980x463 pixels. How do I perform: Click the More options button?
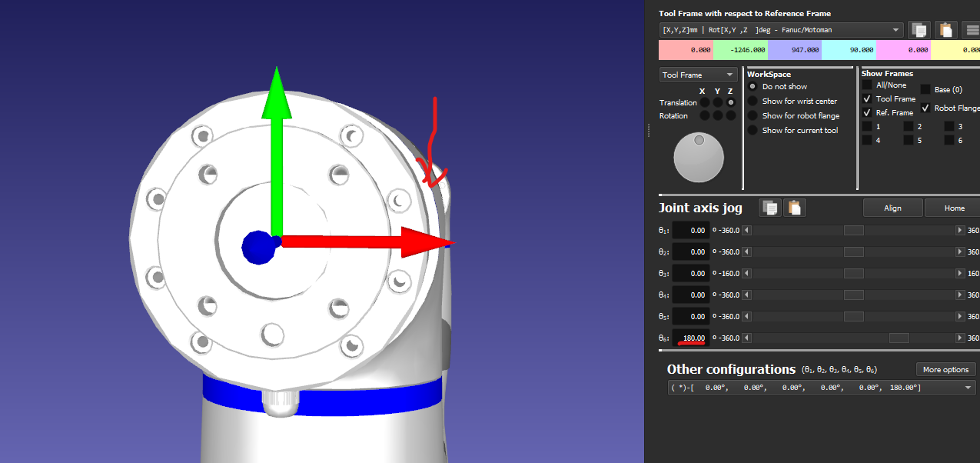point(945,370)
